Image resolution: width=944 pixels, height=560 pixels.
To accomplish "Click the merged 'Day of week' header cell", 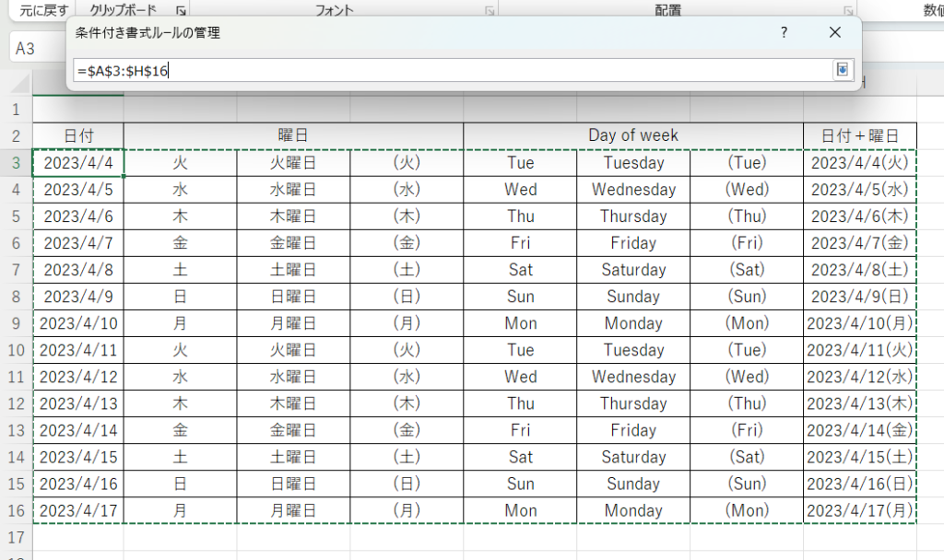I will [x=632, y=135].
